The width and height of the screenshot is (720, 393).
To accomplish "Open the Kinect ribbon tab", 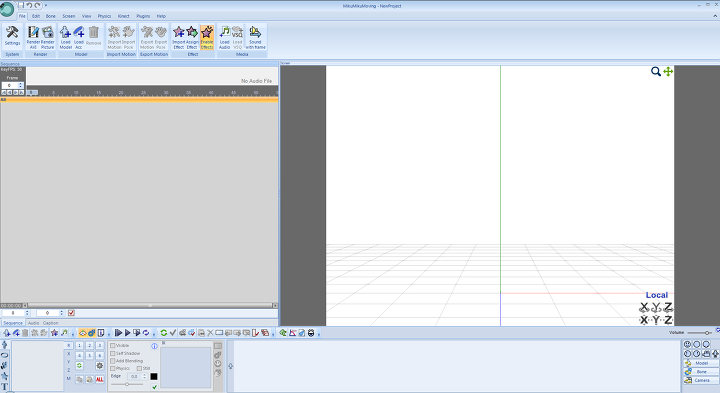I will click(124, 16).
